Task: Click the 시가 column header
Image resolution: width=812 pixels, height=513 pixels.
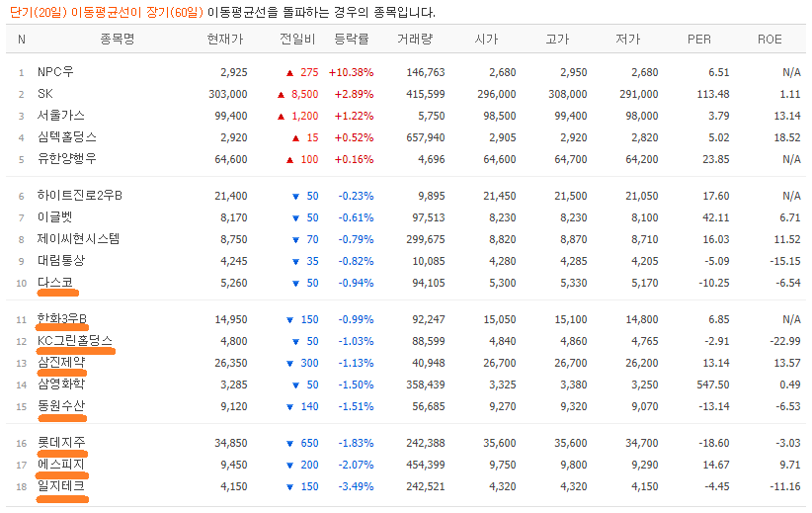Action: click(x=486, y=39)
